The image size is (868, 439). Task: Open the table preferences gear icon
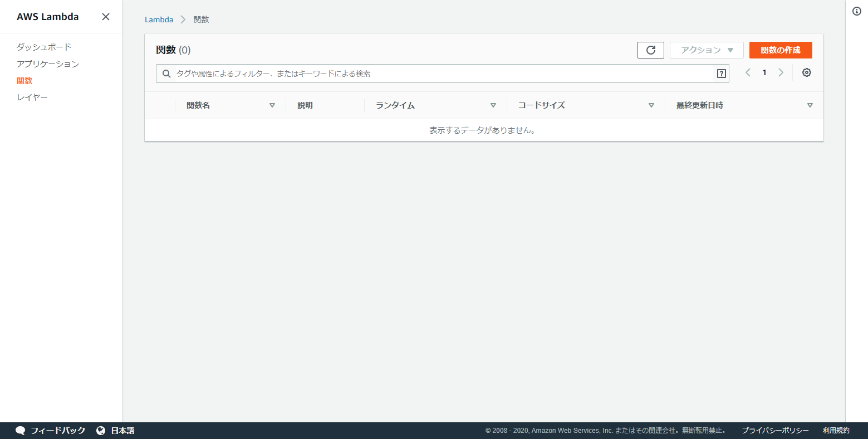(x=807, y=72)
